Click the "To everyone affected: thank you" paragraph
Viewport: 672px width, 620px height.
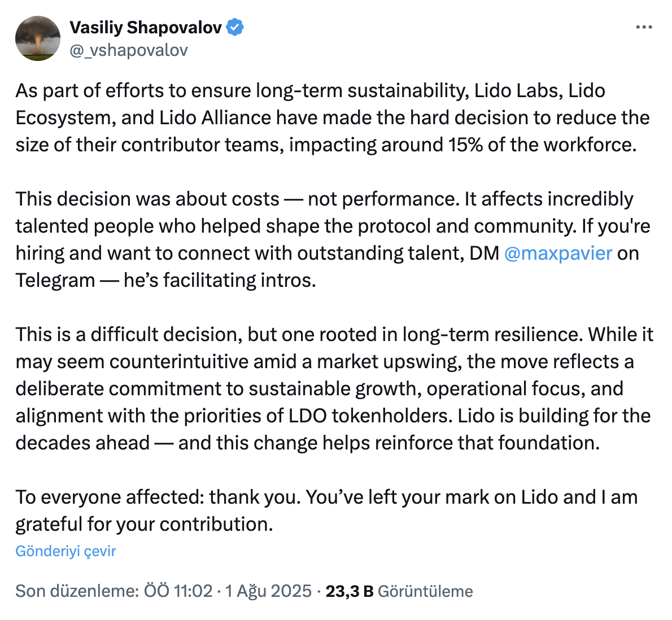[x=326, y=497]
